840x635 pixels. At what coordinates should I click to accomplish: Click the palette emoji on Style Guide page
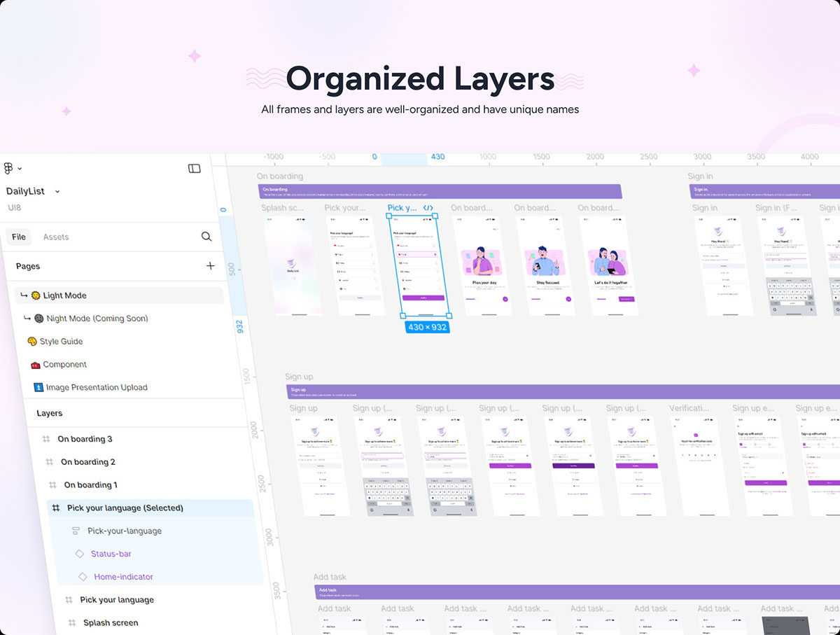click(x=32, y=342)
